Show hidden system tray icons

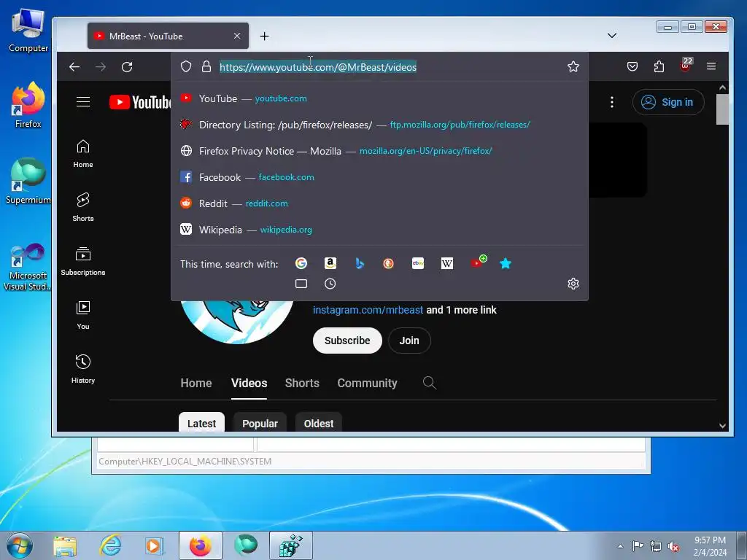pyautogui.click(x=620, y=546)
